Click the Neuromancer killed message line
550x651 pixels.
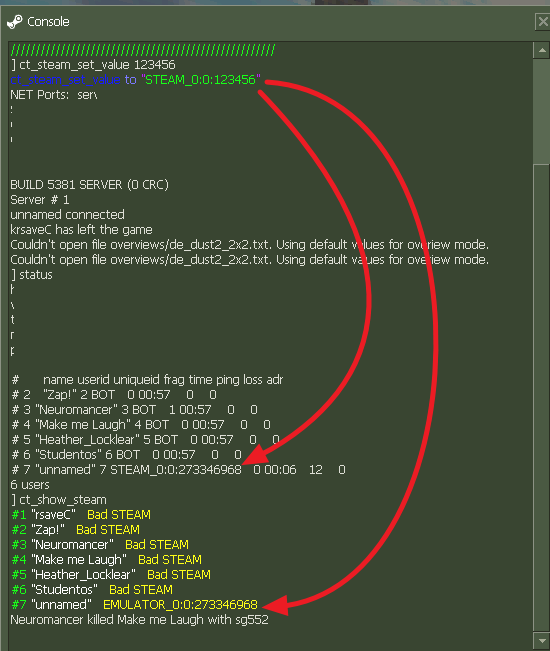point(139,619)
